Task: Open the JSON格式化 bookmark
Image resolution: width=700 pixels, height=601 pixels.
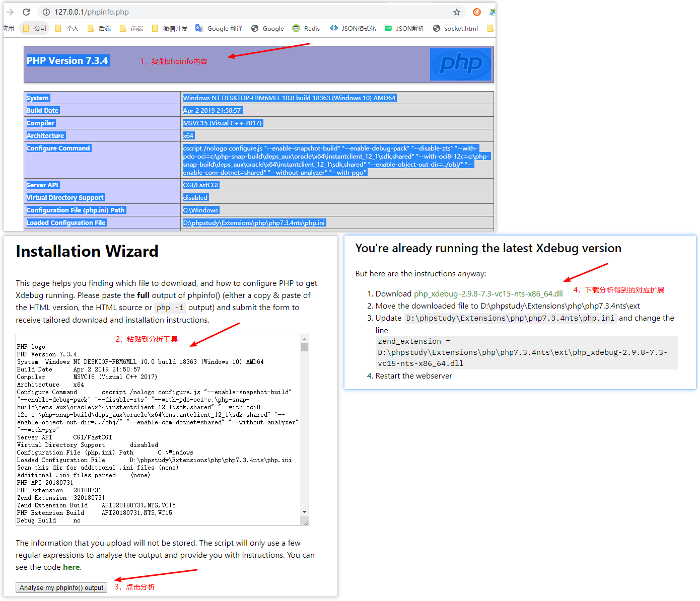Action: [353, 29]
